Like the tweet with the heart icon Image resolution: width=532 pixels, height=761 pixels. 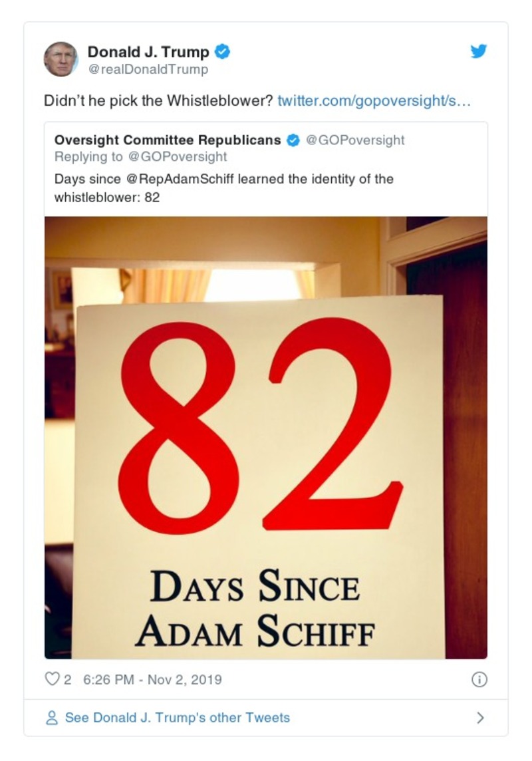click(x=52, y=679)
